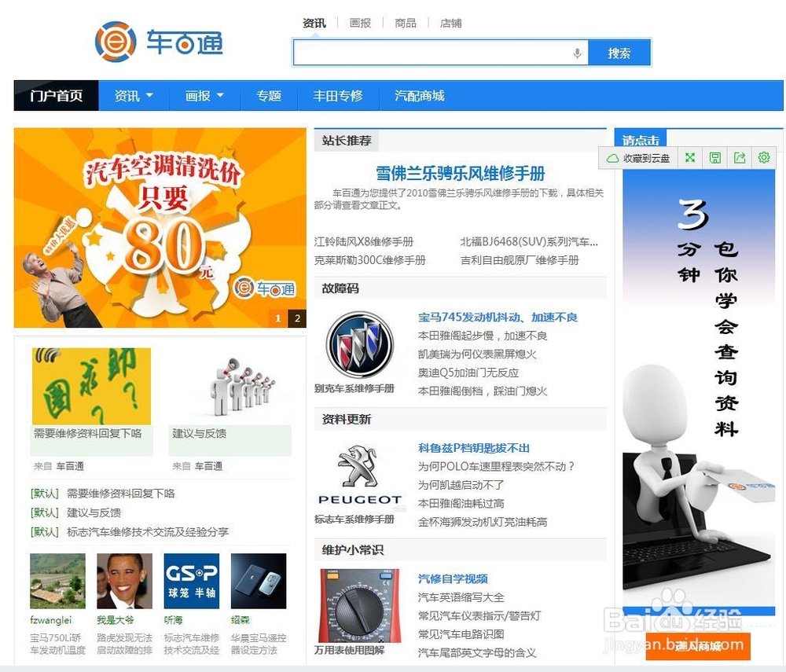Open link 科鲁兹P档钥匙拔不出

click(x=474, y=448)
